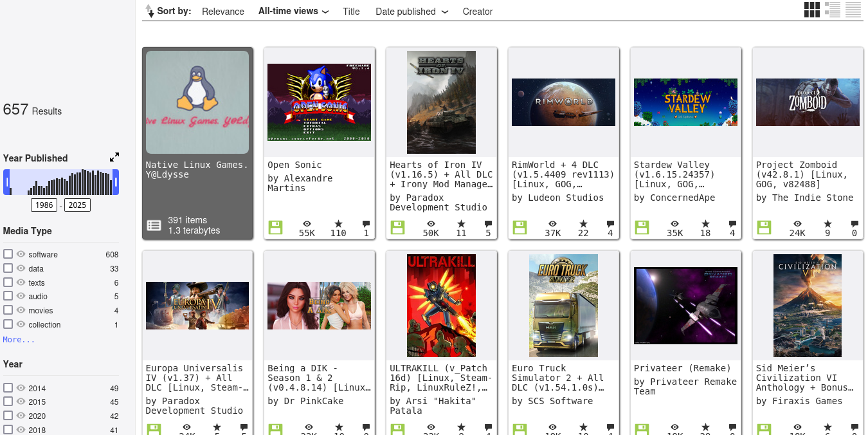Expand the Year Published histogram icon
The width and height of the screenshot is (868, 435).
coord(114,158)
